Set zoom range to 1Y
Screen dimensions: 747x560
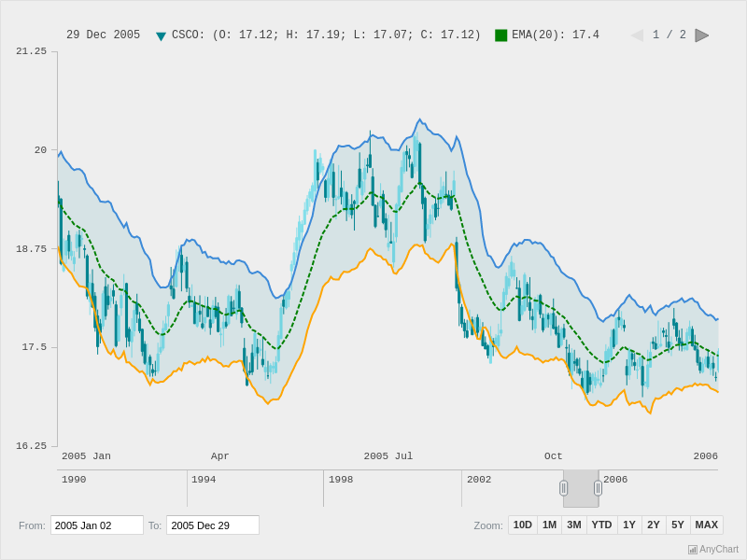(x=629, y=525)
